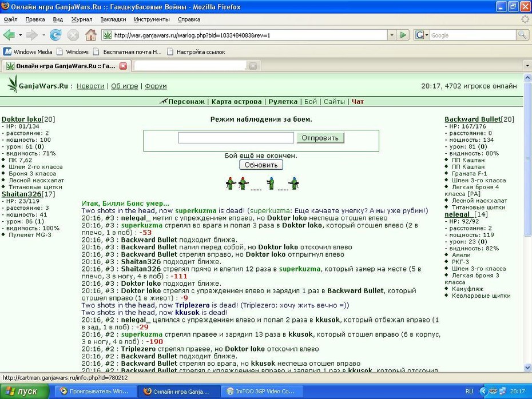The image size is (532, 399).
Task: Click the page vertical scrollbar down arrow
Action: [527, 368]
